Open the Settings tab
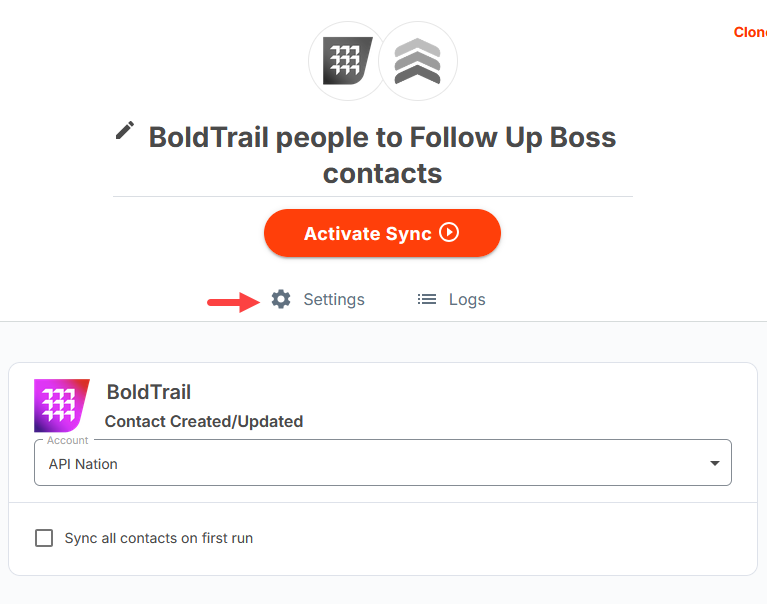This screenshot has height=604, width=767. tap(333, 299)
